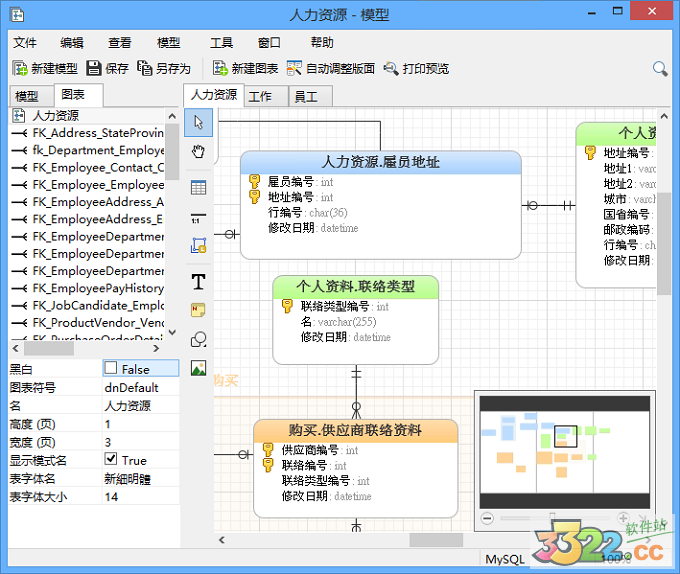
Task: Select the pointer arrow tool
Action: (x=199, y=123)
